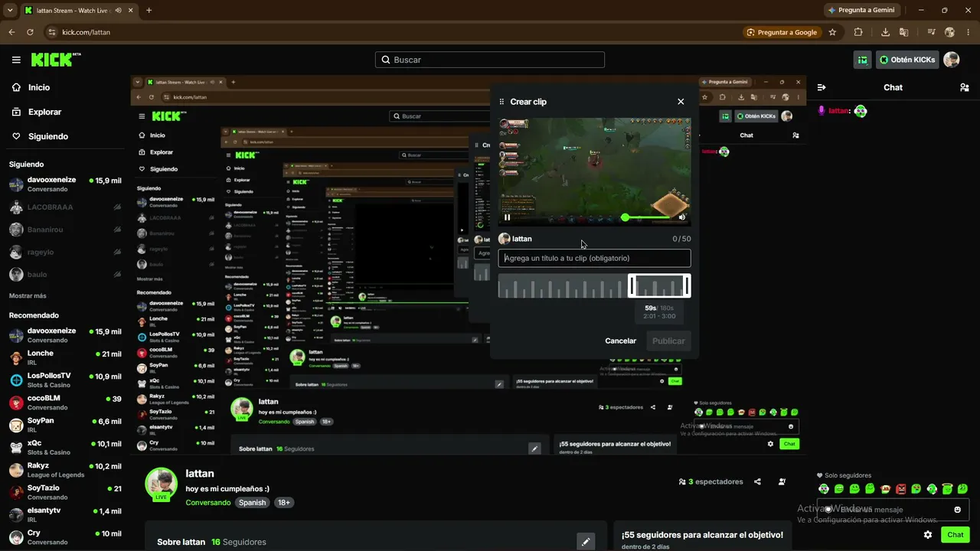This screenshot has height=551, width=980.
Task: Click the Buscar search box in the main header
Action: click(490, 60)
